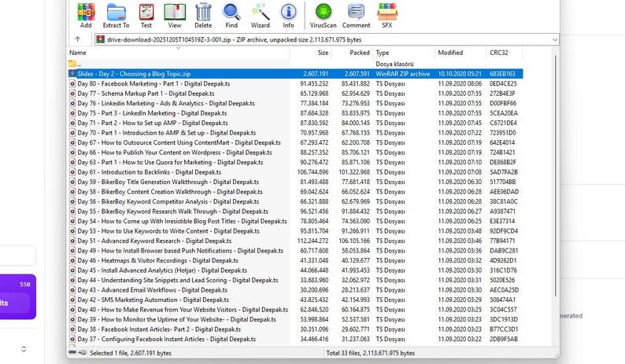This screenshot has width=625, height=364.
Task: Select Day 42 - SMS Marketing Automation file
Action: 295,300
